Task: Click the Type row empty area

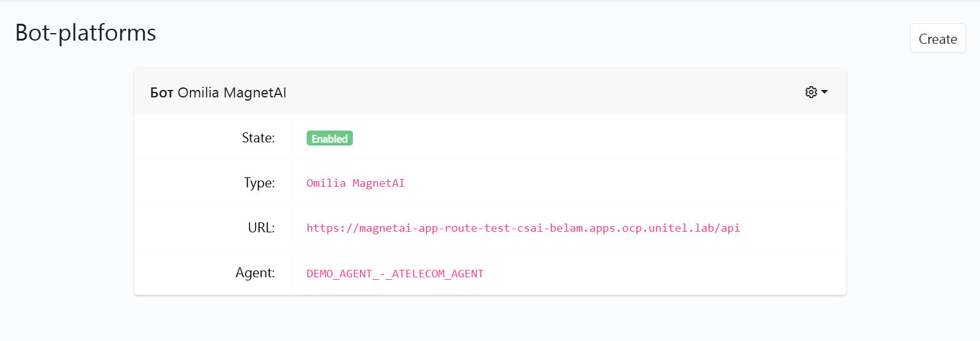Action: [625, 182]
